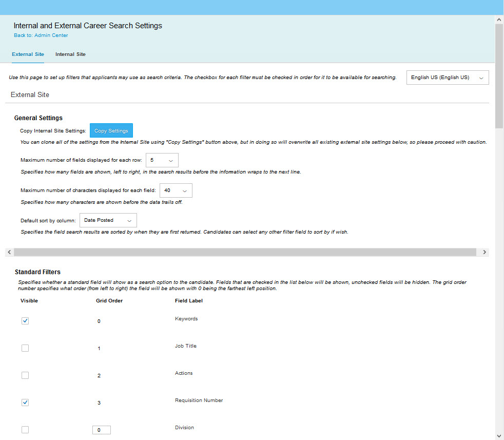Click the Grid Order column header
504x440 pixels.
[109, 301]
